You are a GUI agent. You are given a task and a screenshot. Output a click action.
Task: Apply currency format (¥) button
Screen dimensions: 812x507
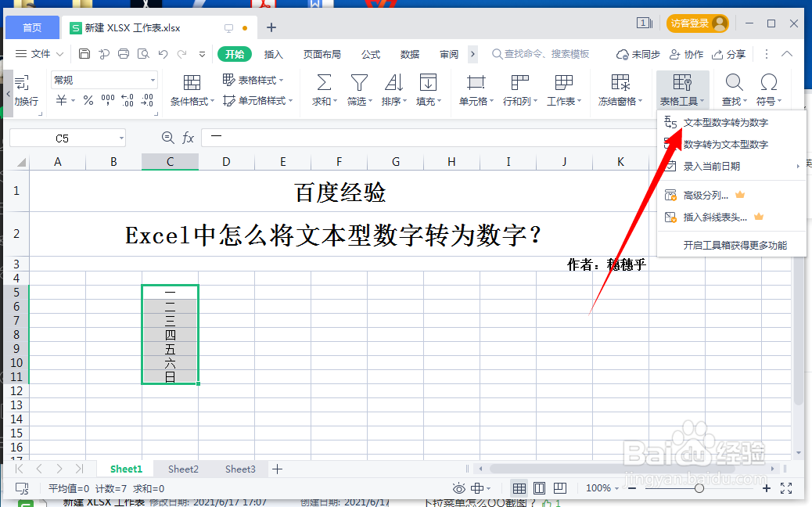[62, 100]
